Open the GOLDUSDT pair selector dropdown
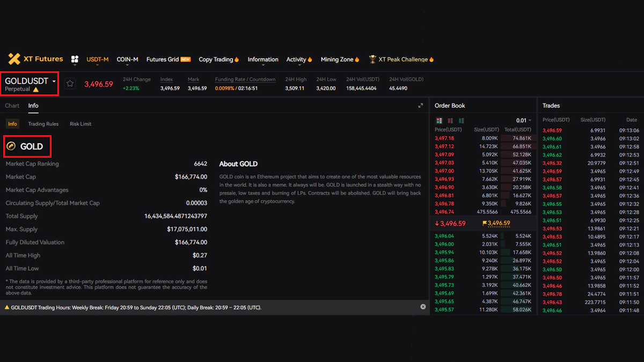This screenshot has width=644, height=362. pyautogui.click(x=31, y=81)
